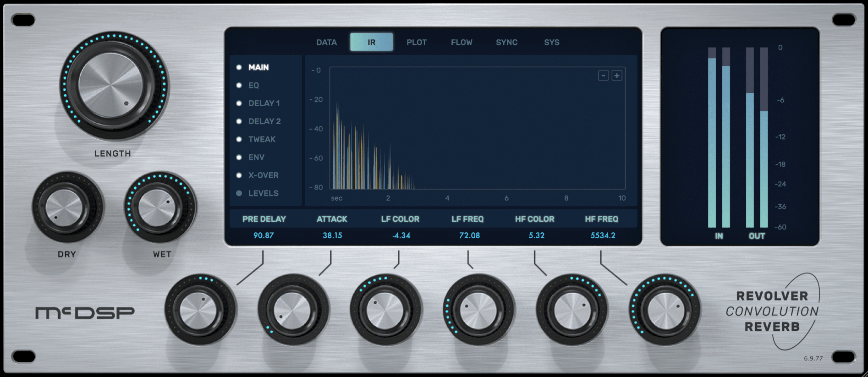Screen dimensions: 868x377
Task: Click the HF FREQ value 5534.2
Action: click(603, 235)
